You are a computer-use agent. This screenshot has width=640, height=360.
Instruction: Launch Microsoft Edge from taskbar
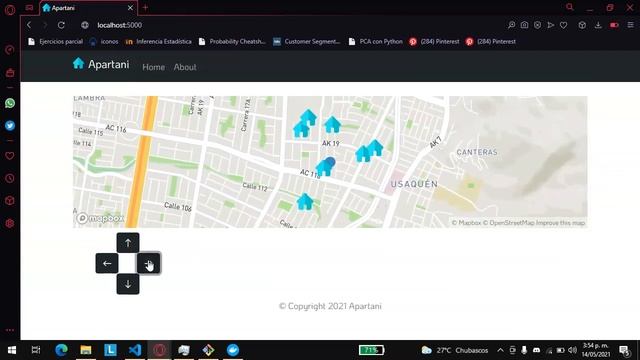coord(61,350)
